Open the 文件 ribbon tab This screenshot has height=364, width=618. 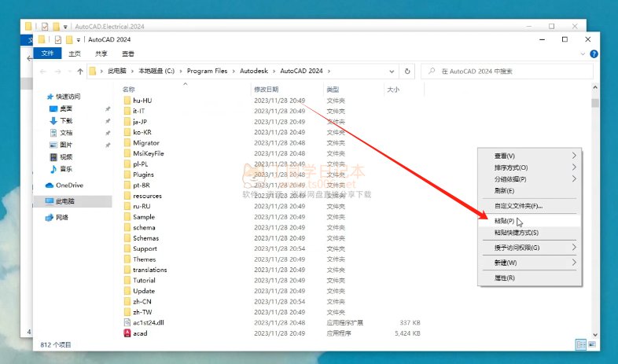click(x=47, y=53)
